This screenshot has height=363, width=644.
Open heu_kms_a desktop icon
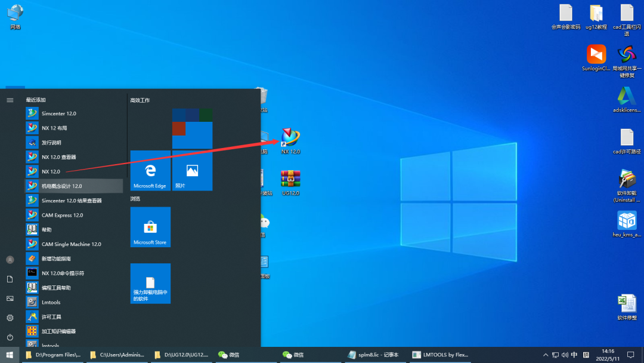(626, 222)
